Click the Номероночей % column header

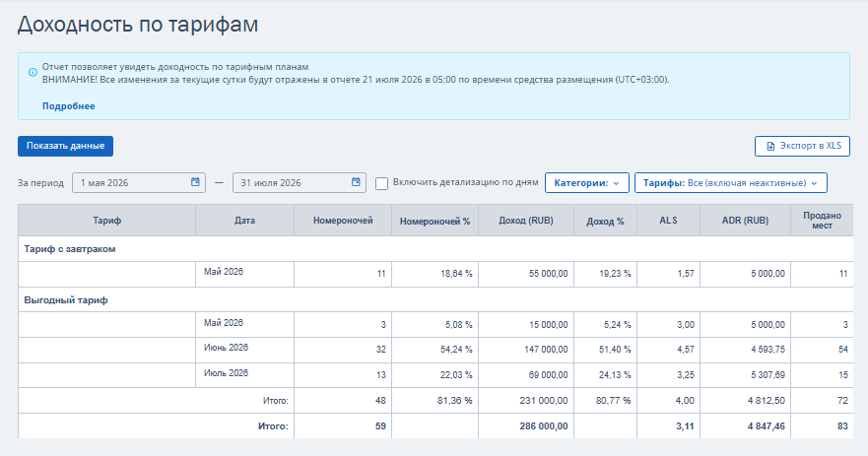[435, 221]
